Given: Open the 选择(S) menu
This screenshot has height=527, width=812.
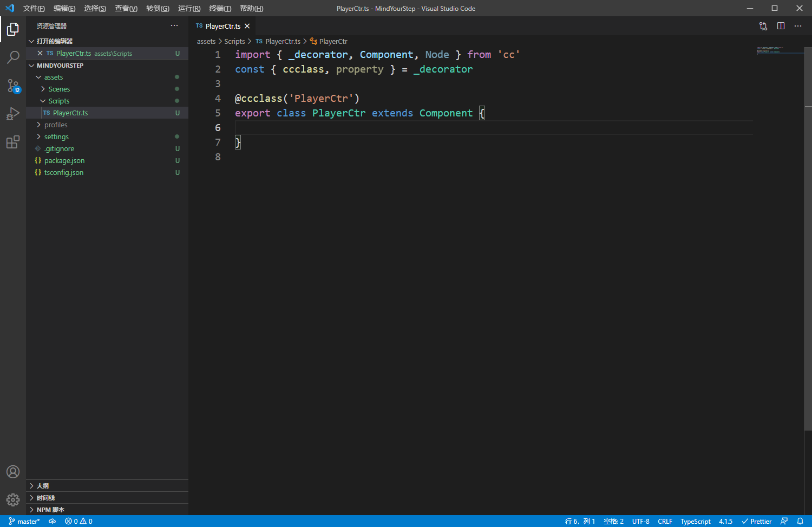Looking at the screenshot, I should tap(95, 8).
